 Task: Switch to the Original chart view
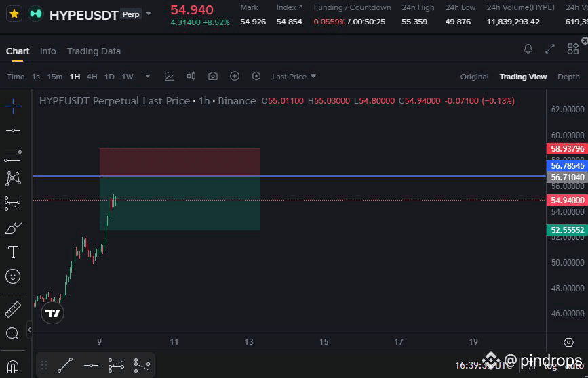(x=474, y=77)
